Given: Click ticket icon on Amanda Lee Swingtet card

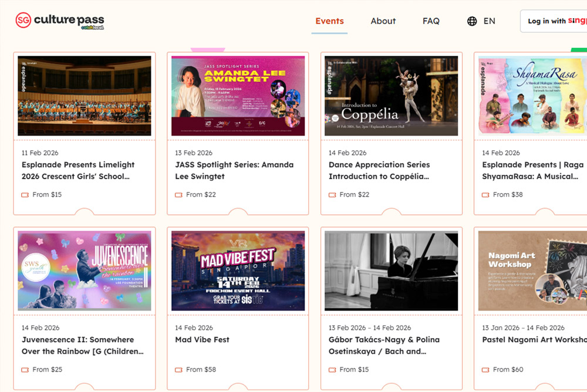Looking at the screenshot, I should pos(179,195).
